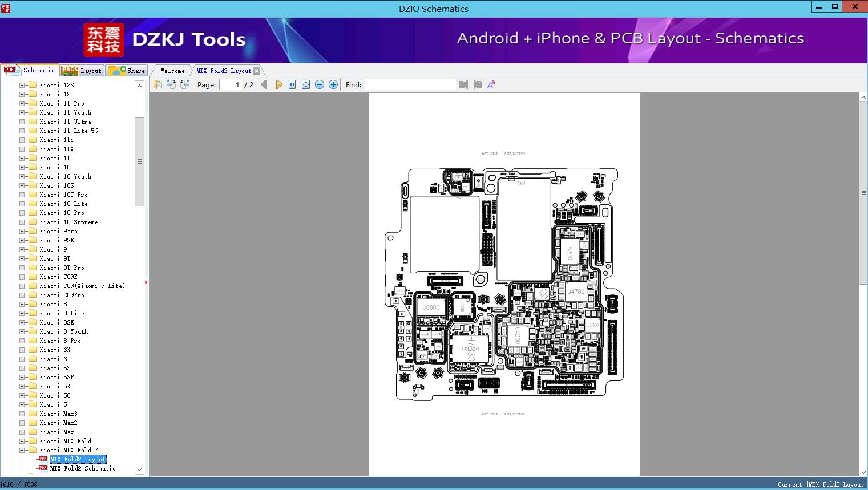
Task: Click the Xiaomi MIX Fold folder icon
Action: pos(33,441)
